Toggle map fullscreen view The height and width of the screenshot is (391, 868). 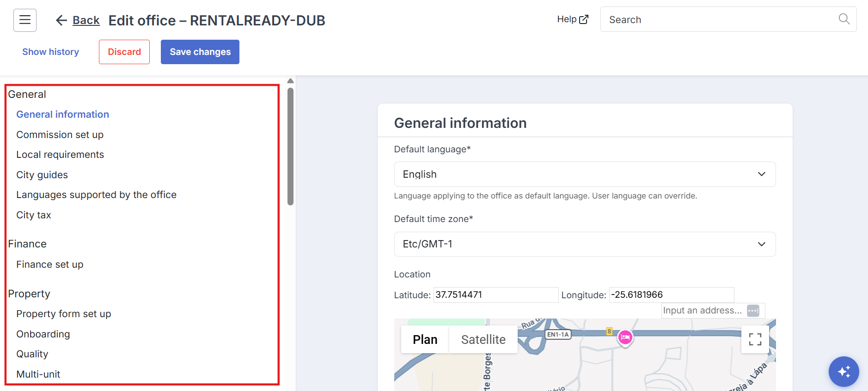(755, 339)
